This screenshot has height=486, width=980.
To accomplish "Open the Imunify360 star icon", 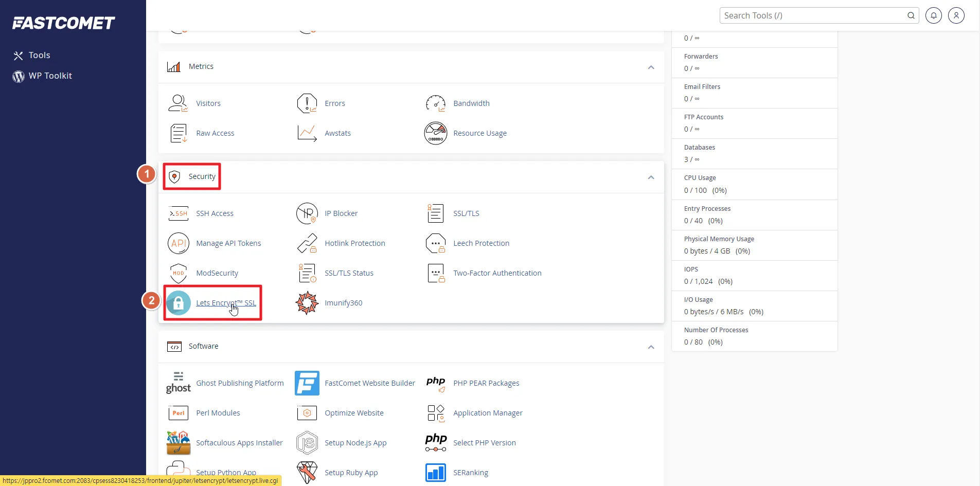I will tap(307, 303).
